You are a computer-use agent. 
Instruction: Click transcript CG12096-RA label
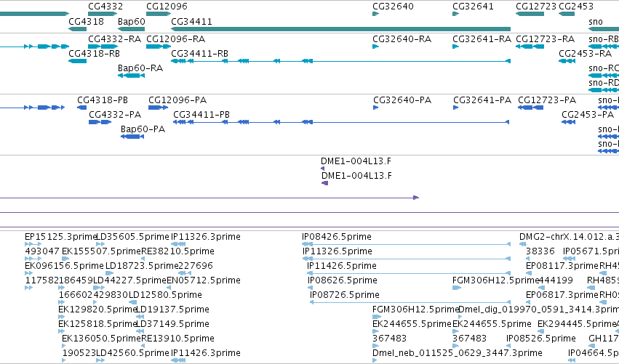pos(176,39)
